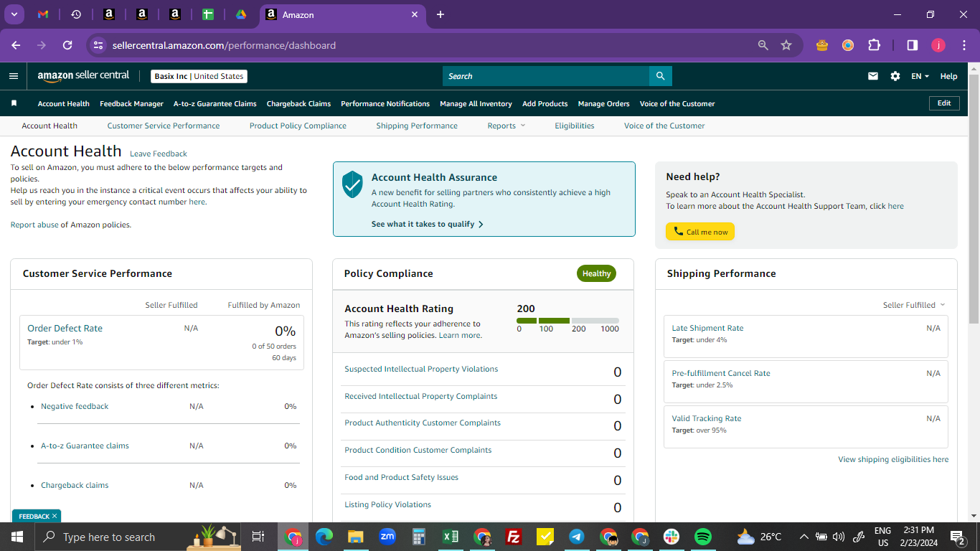Image resolution: width=980 pixels, height=551 pixels.
Task: Open the Seller Central hamburger menu
Action: (14, 76)
